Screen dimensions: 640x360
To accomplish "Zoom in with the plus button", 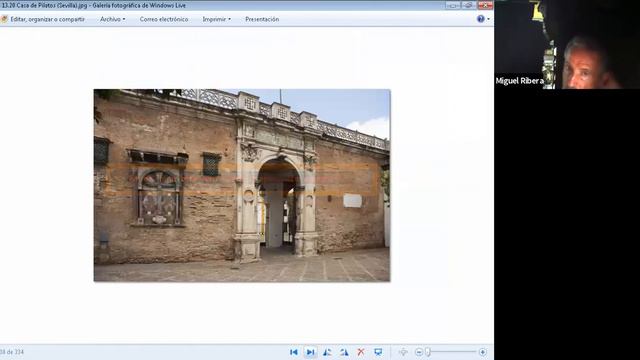I will click(x=482, y=352).
